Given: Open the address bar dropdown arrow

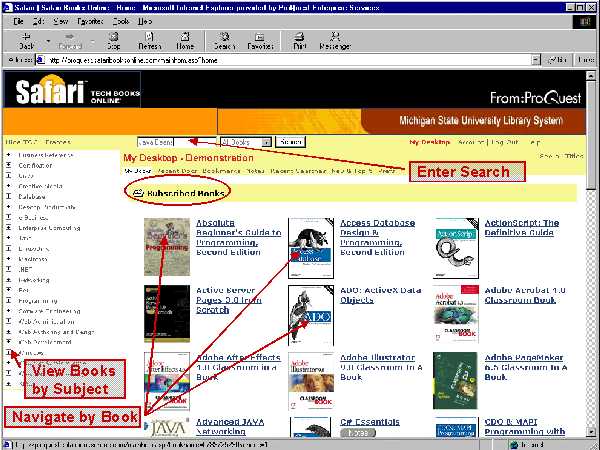Looking at the screenshot, I should coord(536,60).
